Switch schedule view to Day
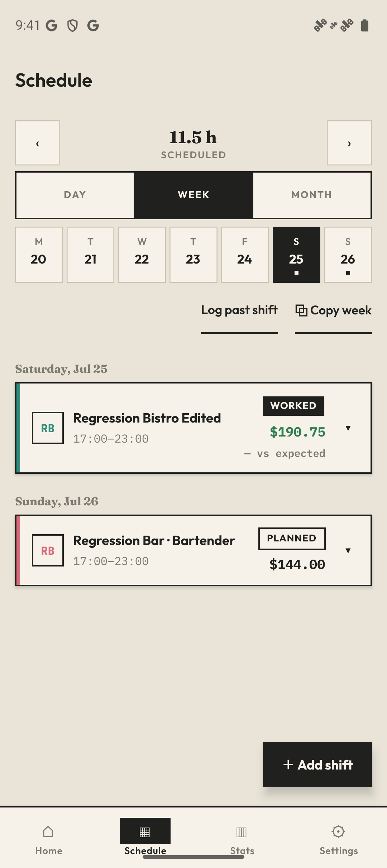The height and width of the screenshot is (868, 387). 75,195
